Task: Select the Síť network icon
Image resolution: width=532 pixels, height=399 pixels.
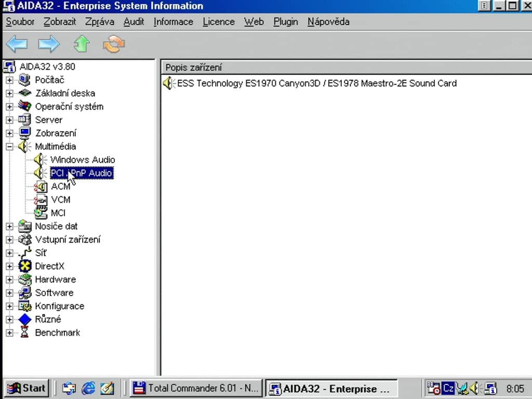Action: point(24,253)
